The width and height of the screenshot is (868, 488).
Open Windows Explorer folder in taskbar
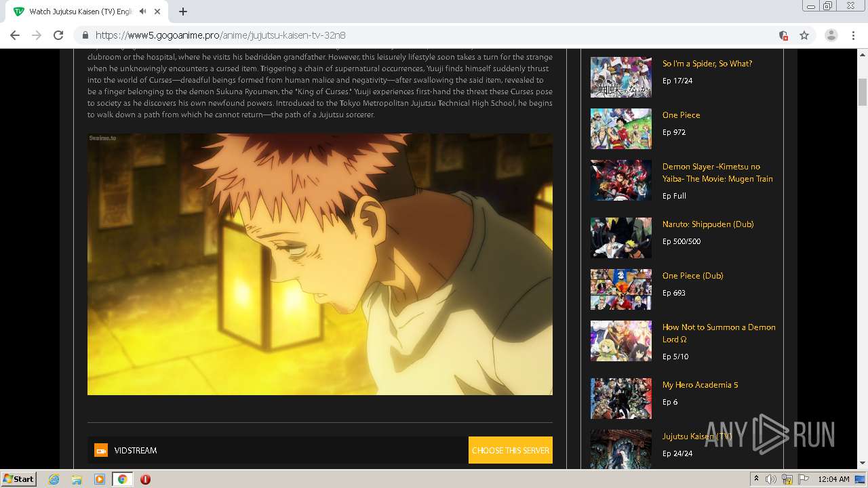77,479
